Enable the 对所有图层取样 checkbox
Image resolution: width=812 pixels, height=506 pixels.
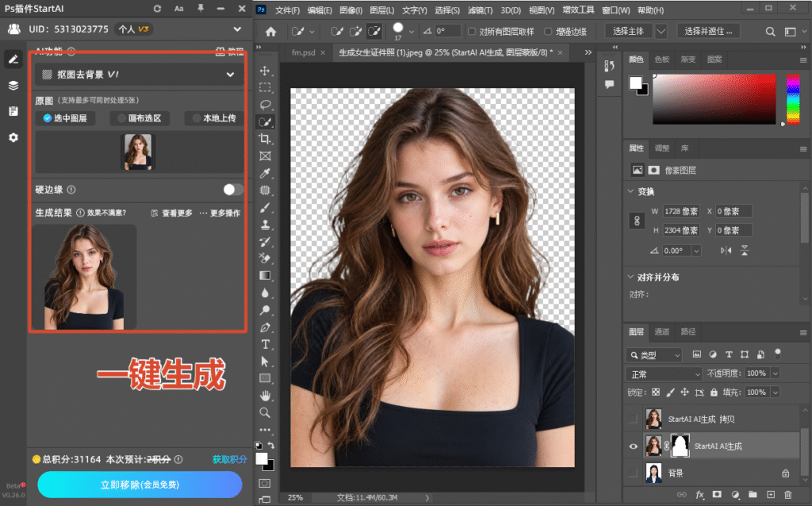(x=472, y=32)
